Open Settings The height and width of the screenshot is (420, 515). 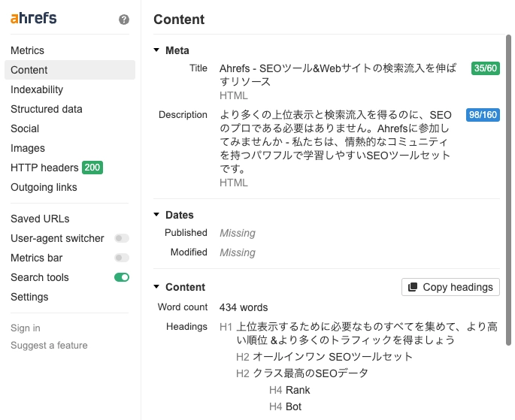click(x=29, y=297)
